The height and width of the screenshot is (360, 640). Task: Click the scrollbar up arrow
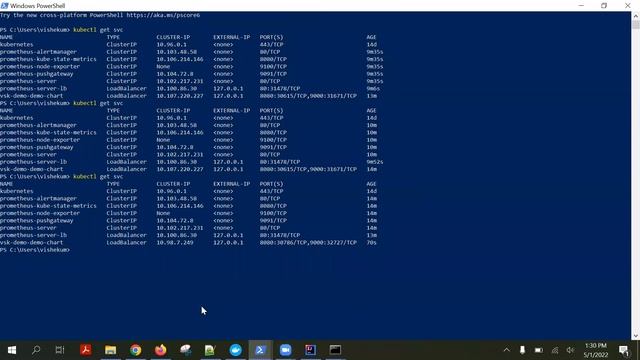click(636, 16)
